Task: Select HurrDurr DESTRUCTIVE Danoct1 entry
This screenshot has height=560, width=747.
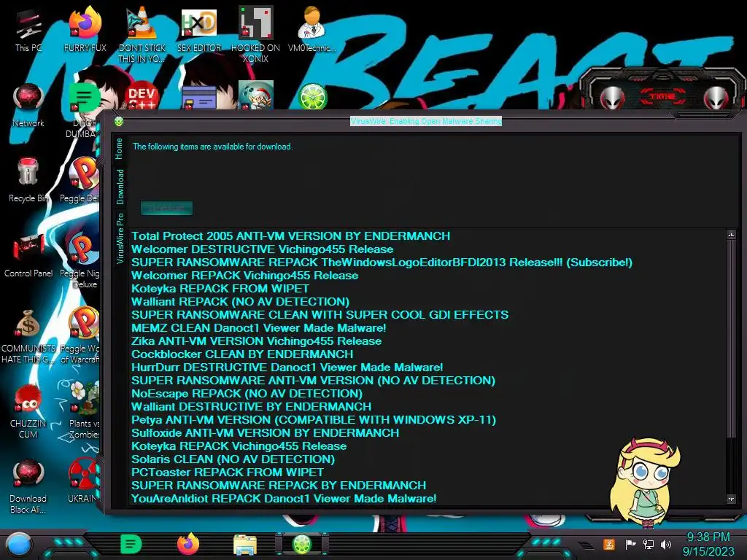Action: click(287, 367)
